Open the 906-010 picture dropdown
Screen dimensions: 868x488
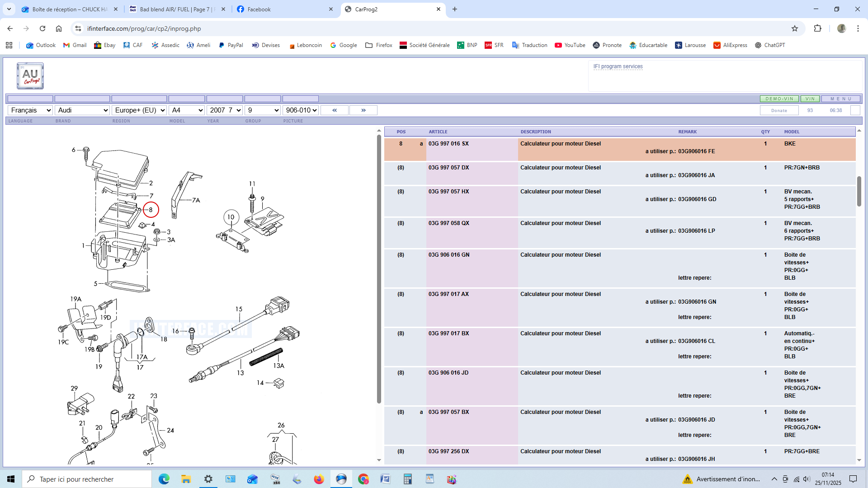[x=301, y=110]
